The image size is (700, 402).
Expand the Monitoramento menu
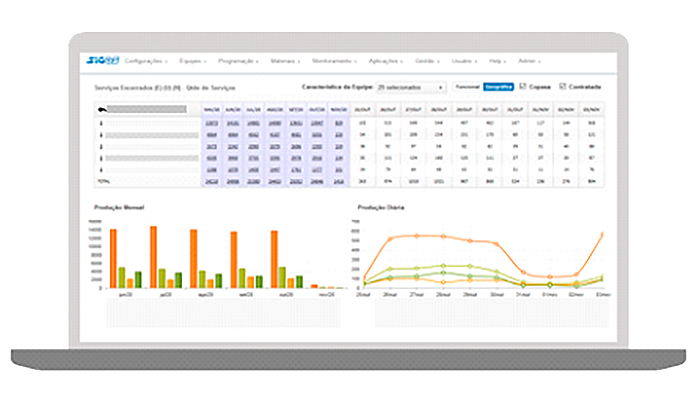tap(332, 61)
